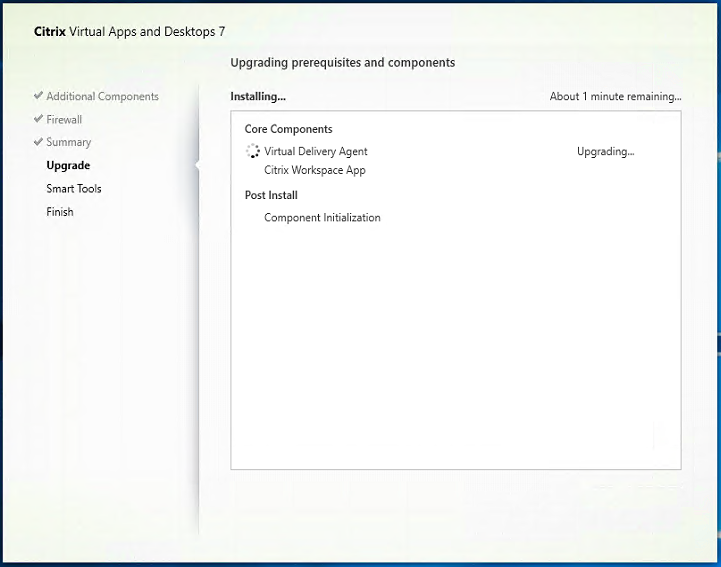Select the Additional Components step
The width and height of the screenshot is (721, 567).
[103, 97]
